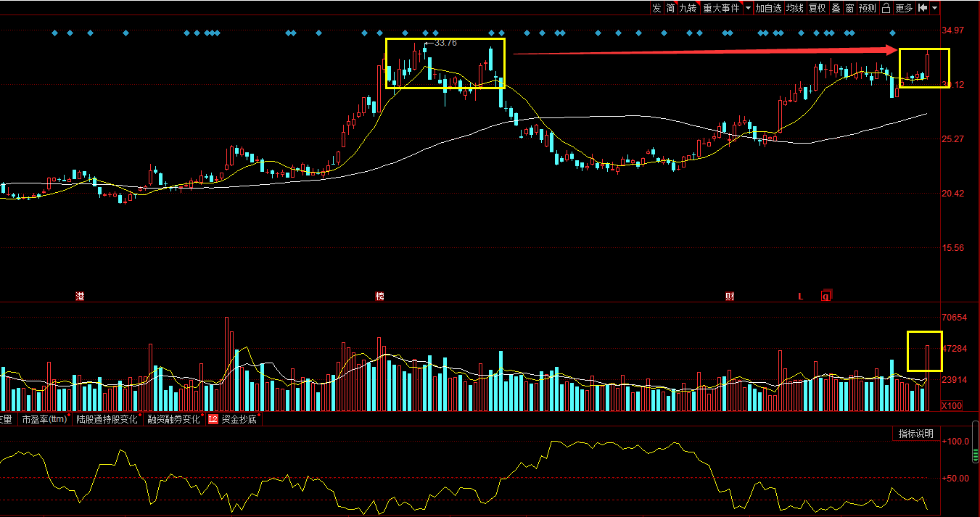Toggle the 均线 moving average display
Viewport: 980px width, 517px height.
click(x=795, y=8)
